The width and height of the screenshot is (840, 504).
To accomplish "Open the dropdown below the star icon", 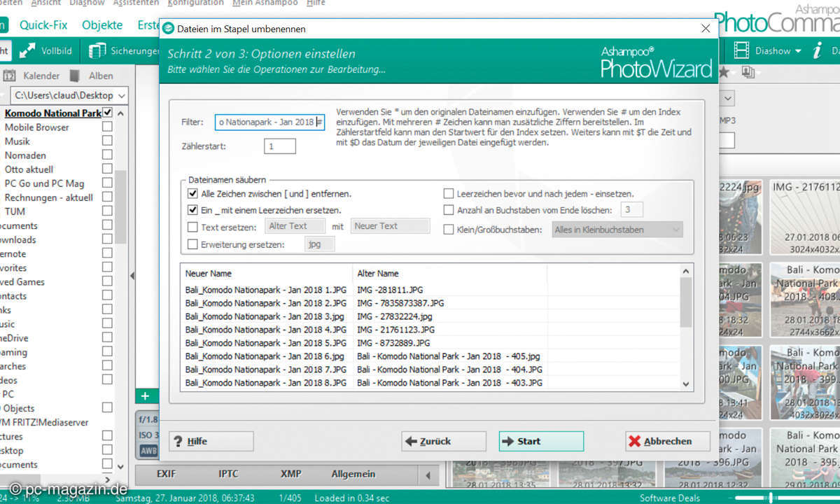I will tap(728, 98).
